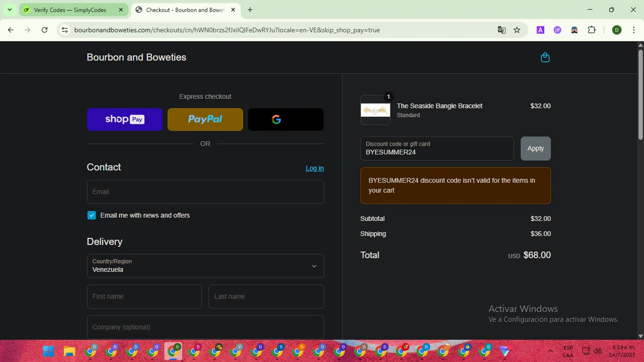The height and width of the screenshot is (362, 644).
Task: Click the total amount $68.00
Action: coord(537,255)
